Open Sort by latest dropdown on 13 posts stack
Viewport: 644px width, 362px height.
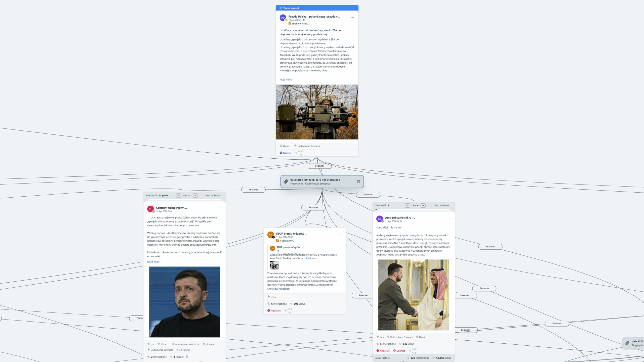point(214,195)
